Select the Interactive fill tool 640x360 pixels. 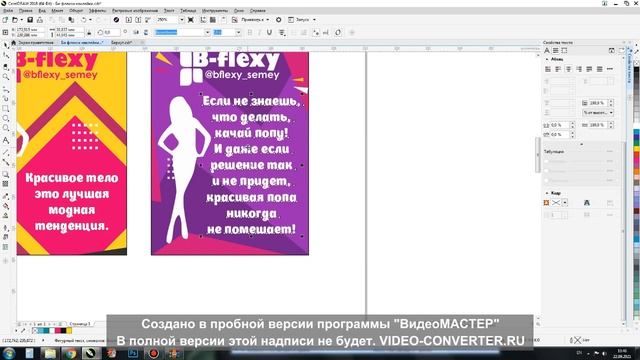[6, 206]
